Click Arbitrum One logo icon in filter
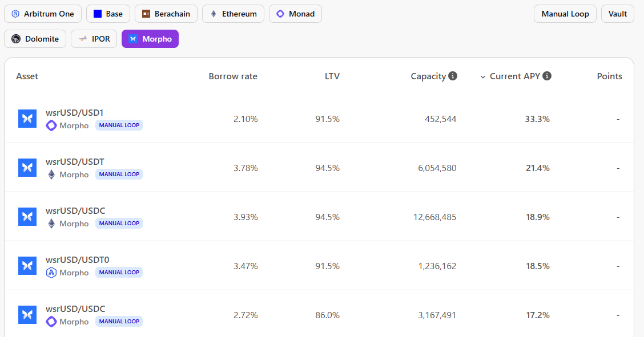The image size is (644, 337). pyautogui.click(x=15, y=14)
